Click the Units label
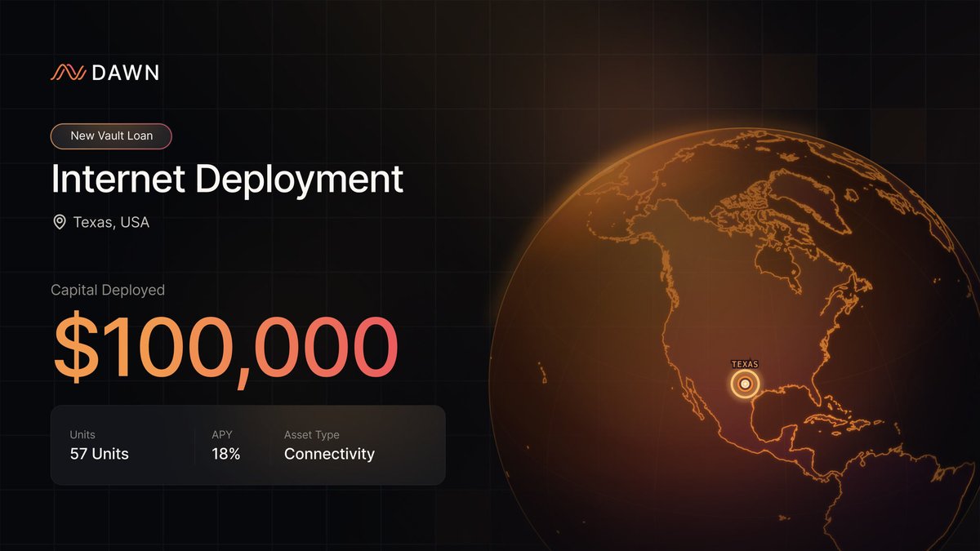 point(82,435)
